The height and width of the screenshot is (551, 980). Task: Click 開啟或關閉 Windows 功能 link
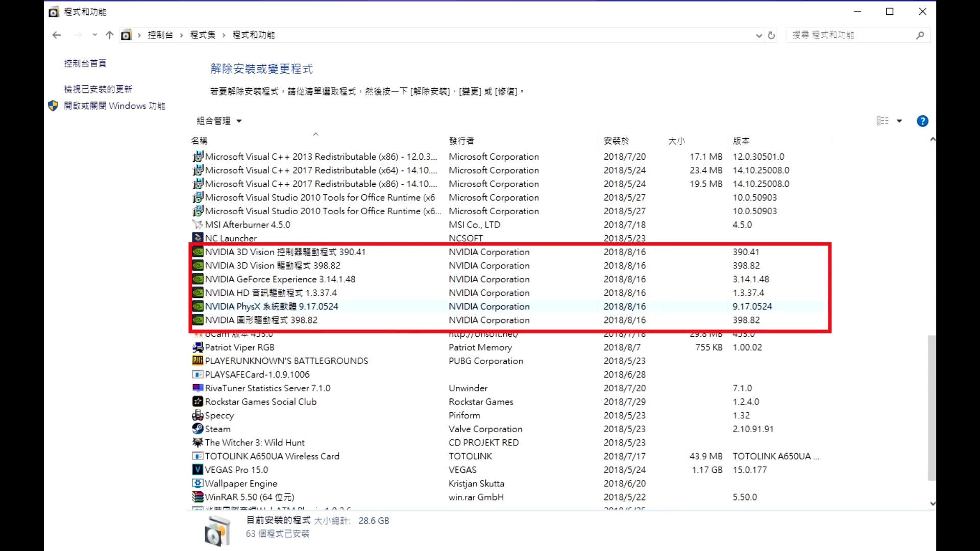tap(115, 106)
